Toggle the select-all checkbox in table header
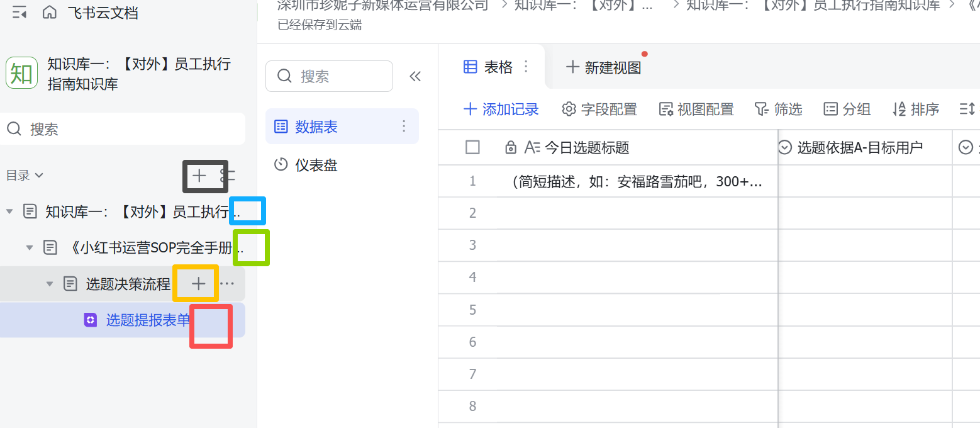 [x=472, y=147]
